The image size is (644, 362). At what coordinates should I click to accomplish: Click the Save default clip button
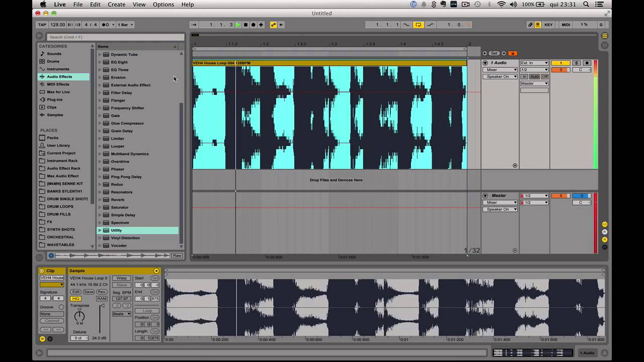[x=89, y=292]
